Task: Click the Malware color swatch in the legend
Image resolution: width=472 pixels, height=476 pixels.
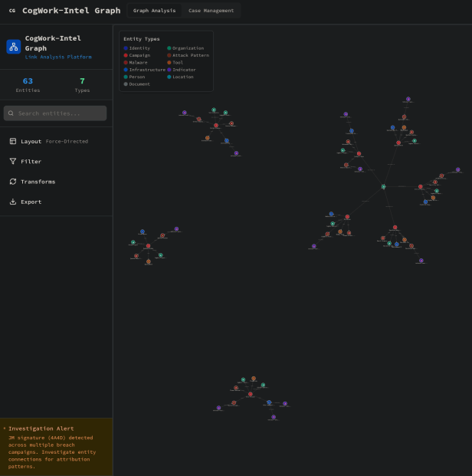Action: click(x=126, y=62)
